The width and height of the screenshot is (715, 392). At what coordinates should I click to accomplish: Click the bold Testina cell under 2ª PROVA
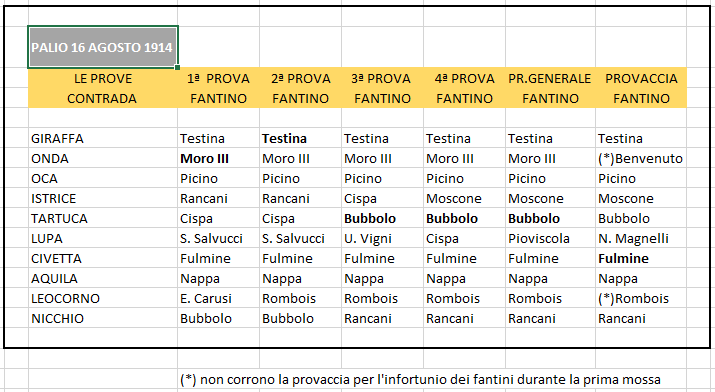(x=300, y=138)
